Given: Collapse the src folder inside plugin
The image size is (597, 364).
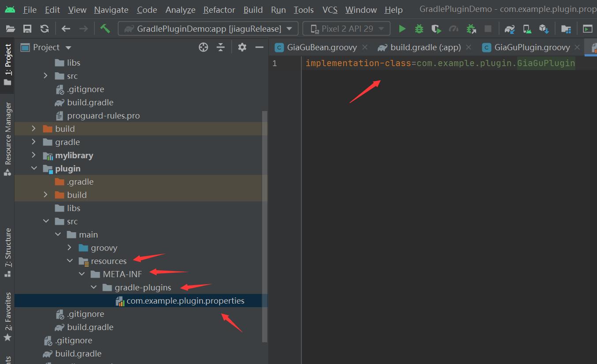Looking at the screenshot, I should click(x=45, y=221).
